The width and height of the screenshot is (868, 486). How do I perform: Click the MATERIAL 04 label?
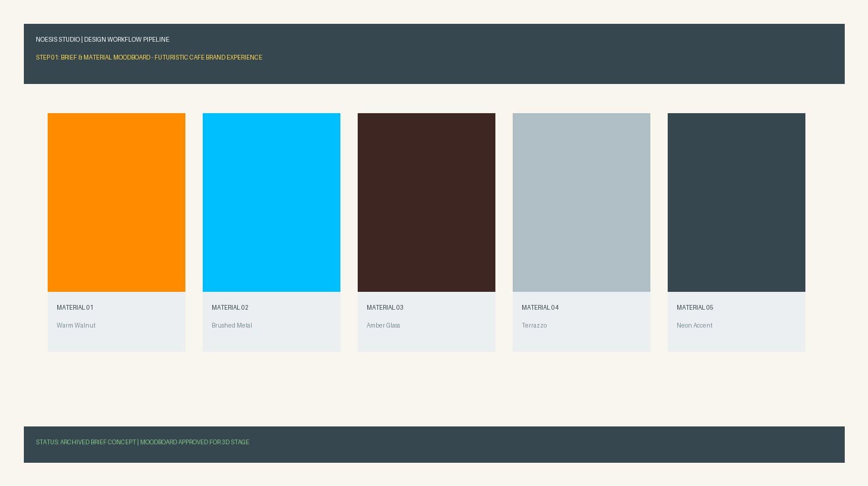(540, 307)
